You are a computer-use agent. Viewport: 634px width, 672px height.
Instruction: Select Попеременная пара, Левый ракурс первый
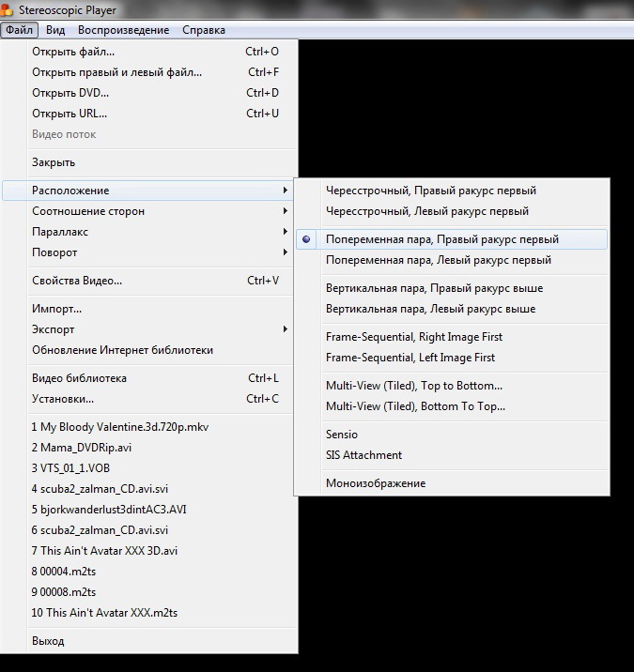click(452, 260)
